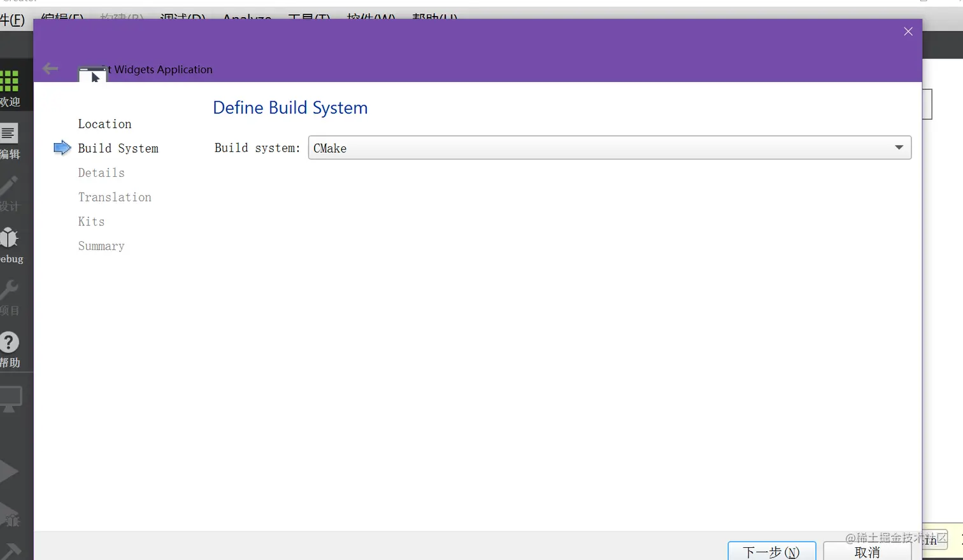Open the File (F) menu
Screen dimensions: 963x560
click(x=12, y=19)
